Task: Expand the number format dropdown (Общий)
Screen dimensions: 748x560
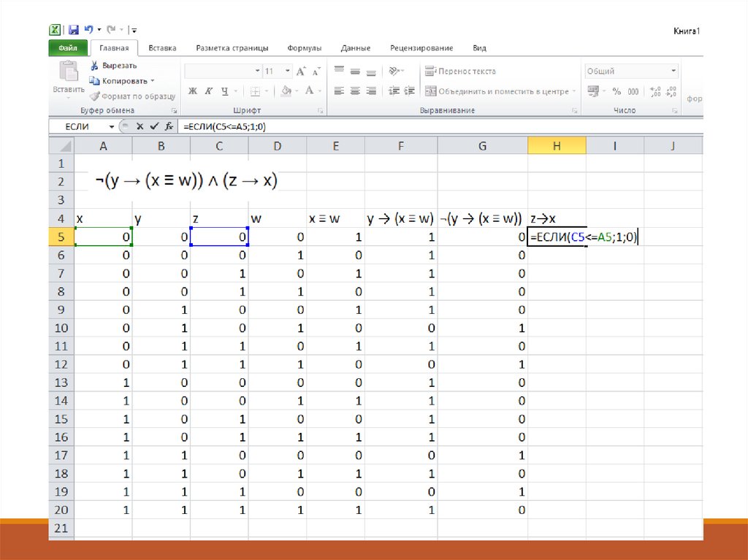Action: pyautogui.click(x=673, y=72)
